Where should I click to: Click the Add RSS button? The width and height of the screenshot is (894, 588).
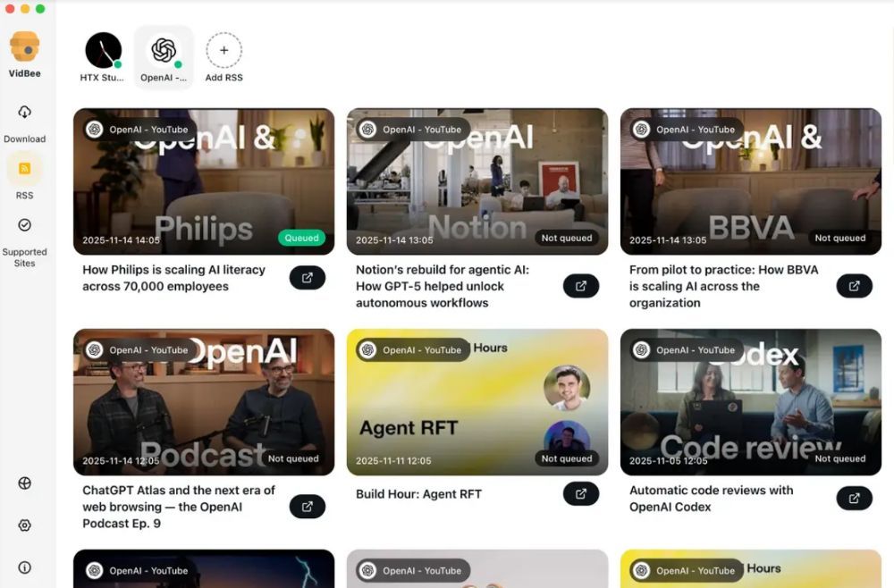[224, 57]
